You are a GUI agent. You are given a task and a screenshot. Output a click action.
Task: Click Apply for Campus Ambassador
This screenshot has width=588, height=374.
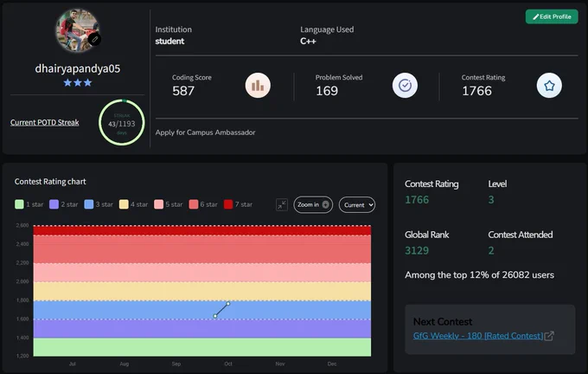205,132
